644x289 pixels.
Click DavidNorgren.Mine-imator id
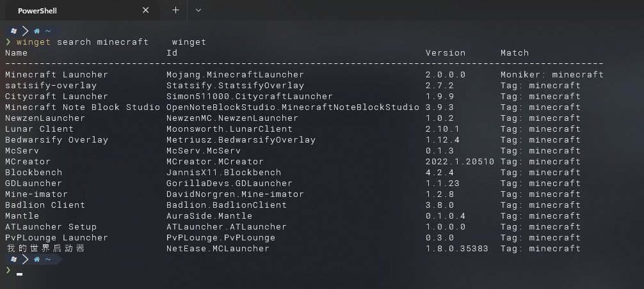pyautogui.click(x=235, y=194)
